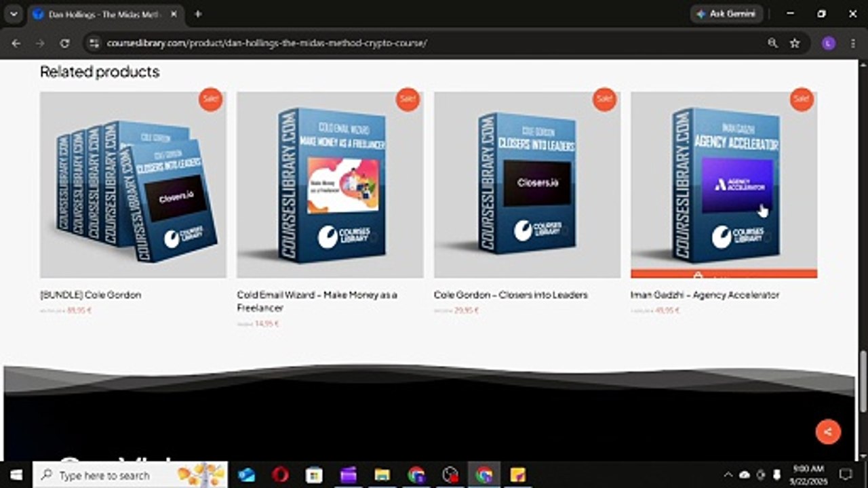
Task: Open the Mail app from taskbar
Action: pos(247,474)
